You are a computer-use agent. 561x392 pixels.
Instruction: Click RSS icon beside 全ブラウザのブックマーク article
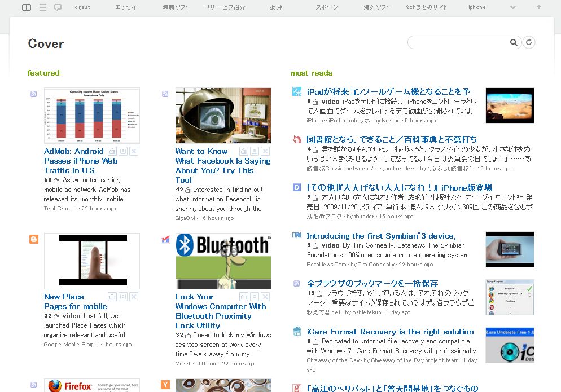pyautogui.click(x=296, y=284)
